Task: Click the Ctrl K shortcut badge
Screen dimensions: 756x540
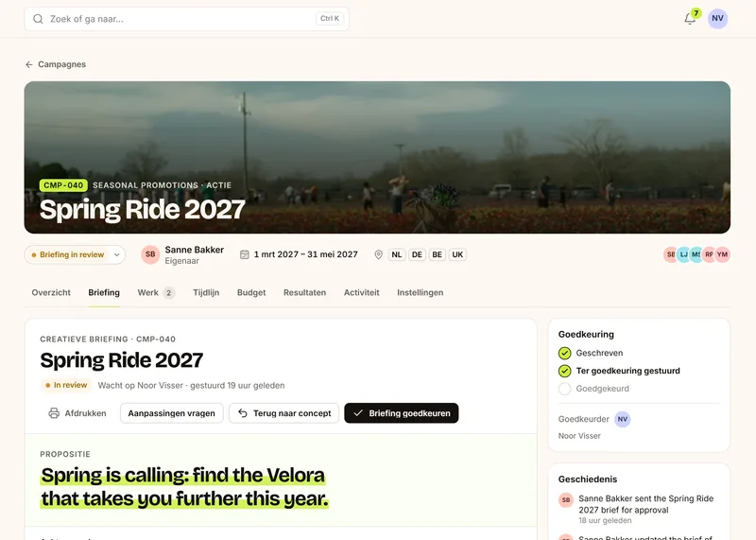Action: point(330,18)
